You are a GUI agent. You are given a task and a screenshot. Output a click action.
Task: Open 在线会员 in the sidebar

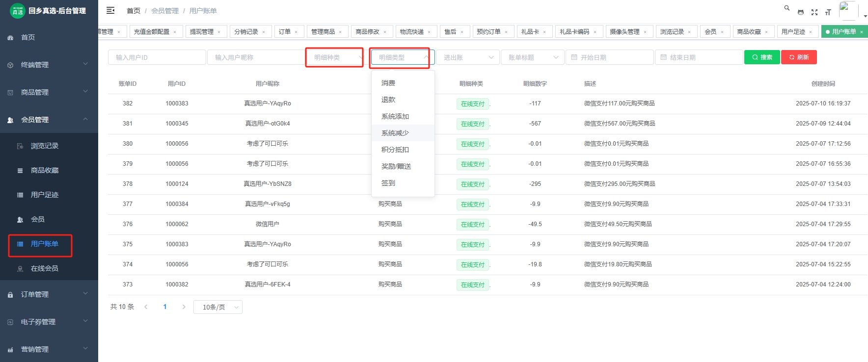(x=45, y=268)
